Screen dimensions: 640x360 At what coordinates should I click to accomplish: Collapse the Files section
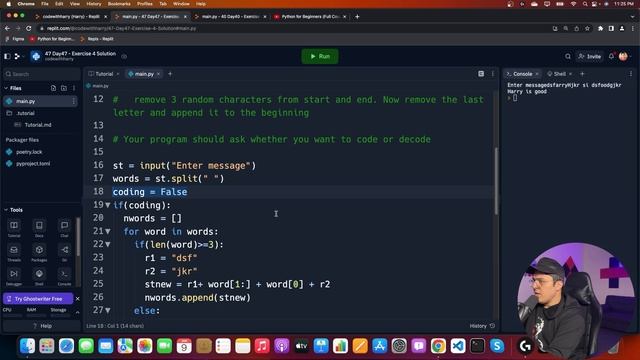point(6,88)
